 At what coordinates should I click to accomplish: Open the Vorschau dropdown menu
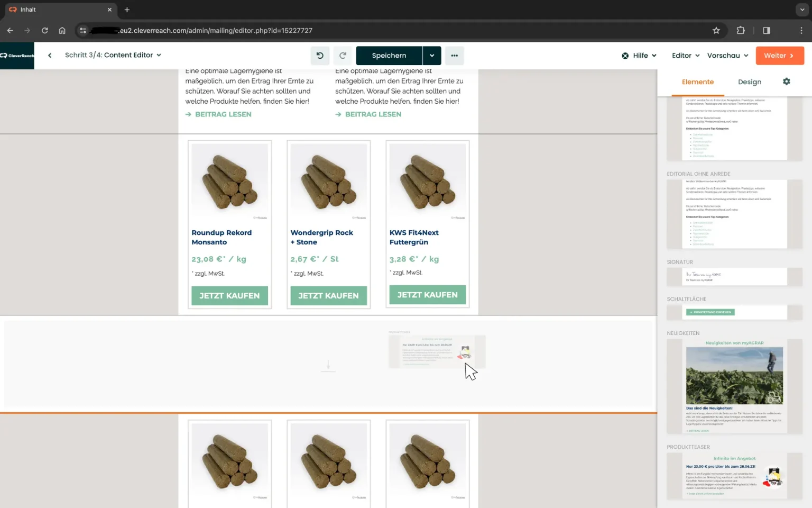[728, 56]
